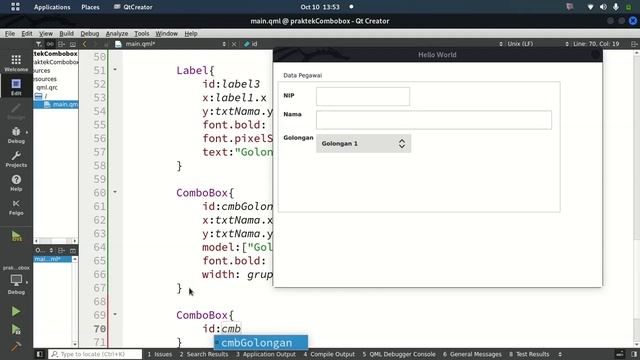This screenshot has height=360, width=640.
Task: Open Debug mode in the sidebar
Action: pyautogui.click(x=16, y=135)
